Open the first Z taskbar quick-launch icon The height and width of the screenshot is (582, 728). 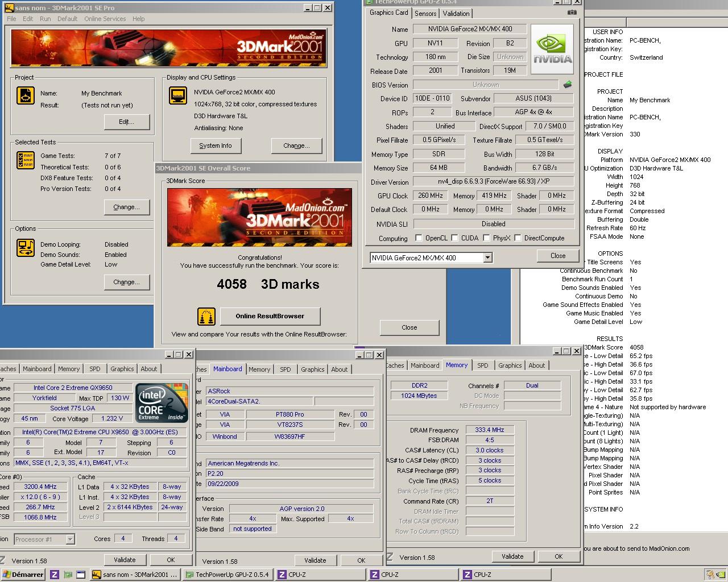(x=55, y=575)
